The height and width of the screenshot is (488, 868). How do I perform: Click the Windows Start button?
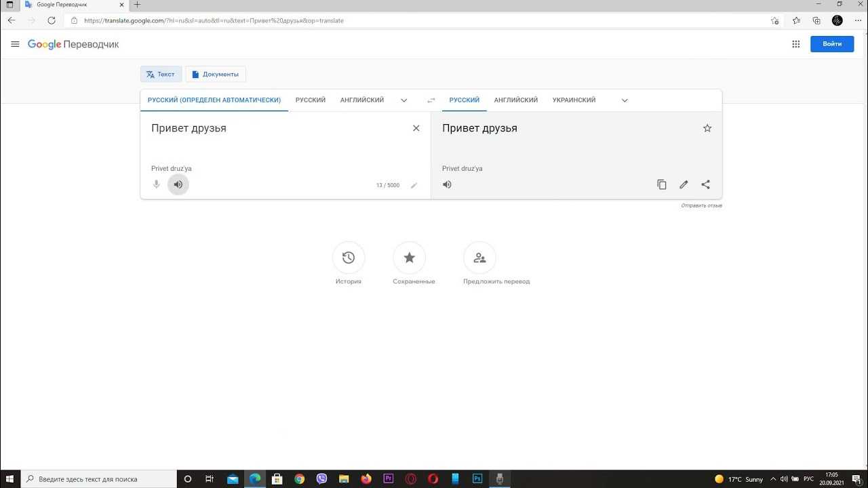[x=10, y=479]
